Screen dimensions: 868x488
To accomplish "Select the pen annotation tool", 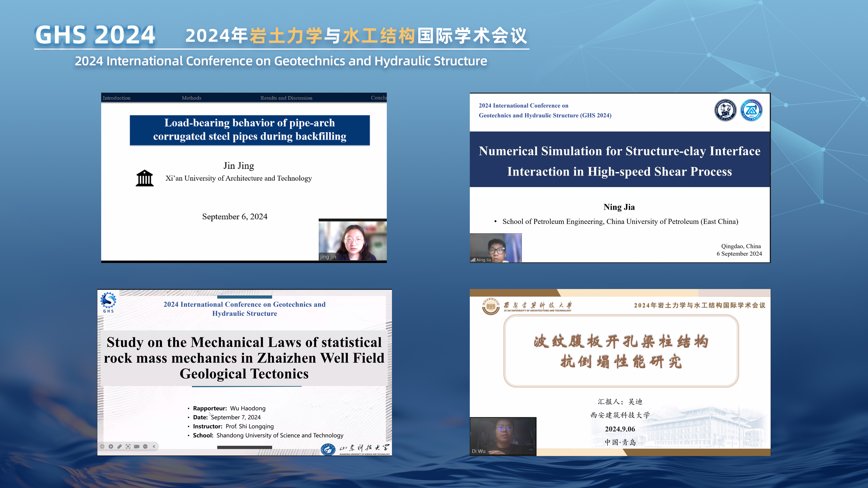I will 119,446.
